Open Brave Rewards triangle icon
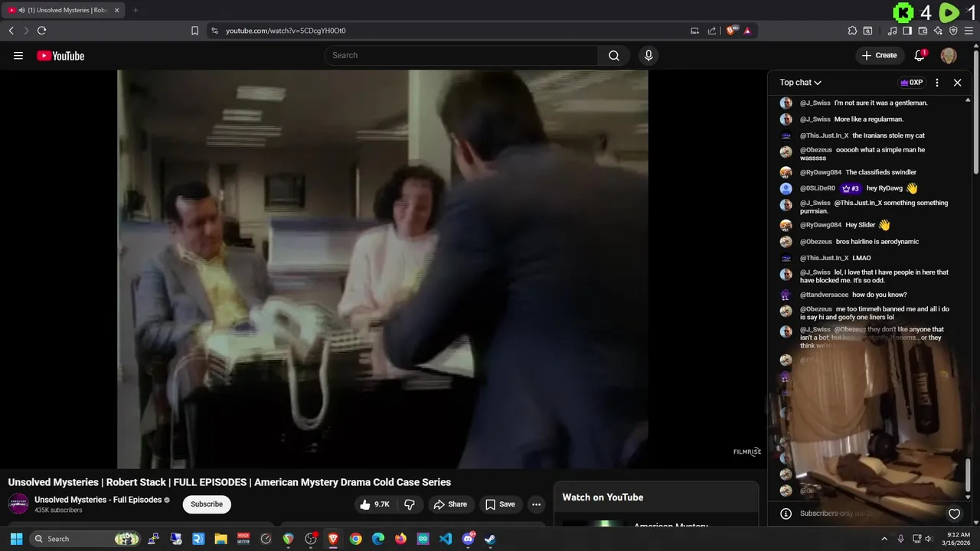Screen dimensions: 980x551 click(747, 31)
